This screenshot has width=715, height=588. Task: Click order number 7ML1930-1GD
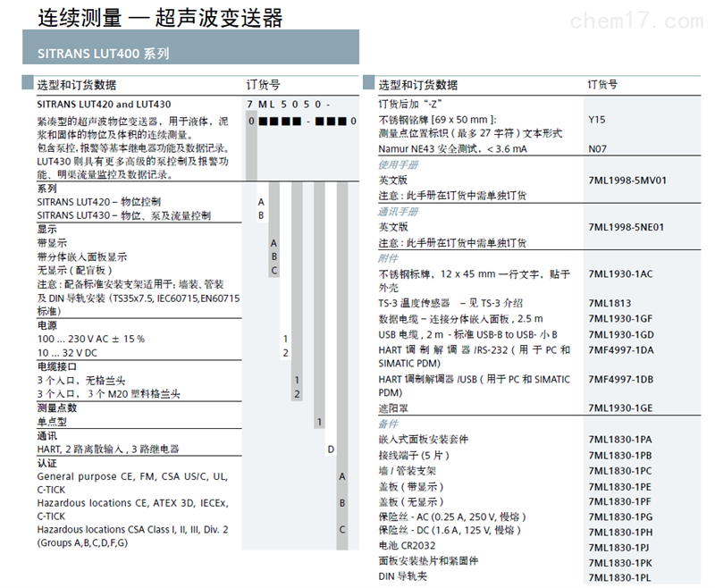click(x=621, y=334)
